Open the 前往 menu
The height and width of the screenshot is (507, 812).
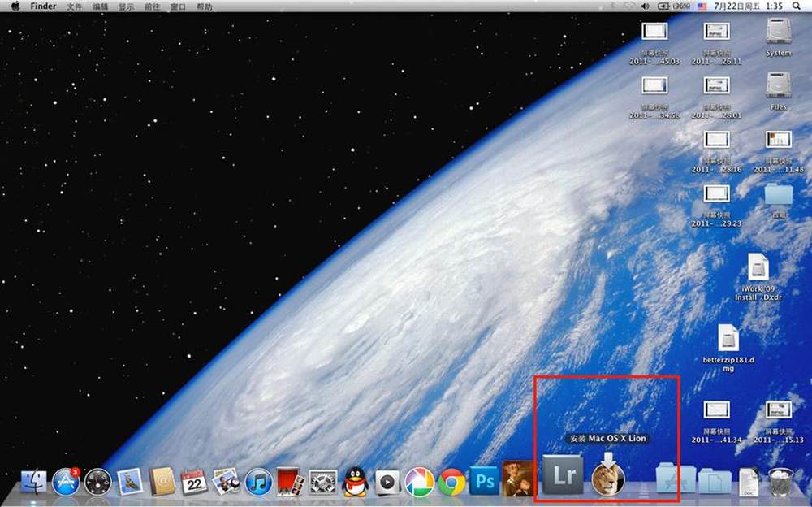[153, 6]
